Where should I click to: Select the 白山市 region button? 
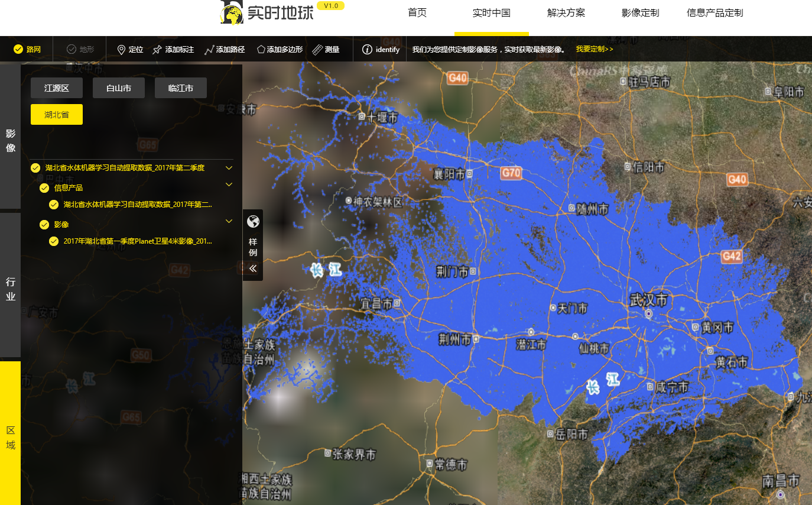pyautogui.click(x=119, y=88)
